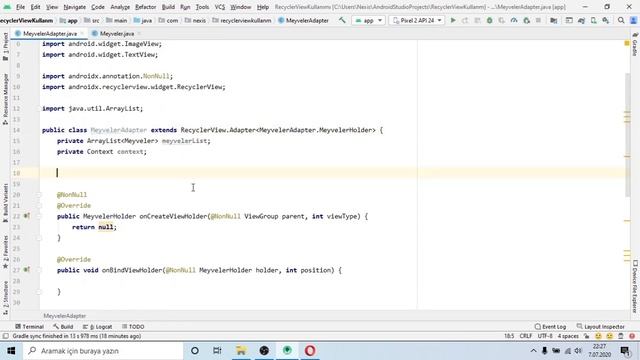640x360 pixels.
Task: Toggle the Gradle side panel
Action: point(635,45)
